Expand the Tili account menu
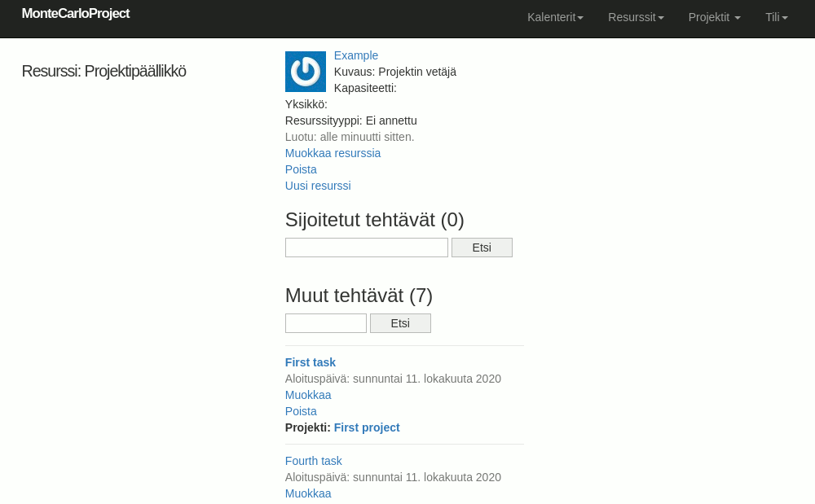Image resolution: width=815 pixels, height=504 pixels. tap(776, 17)
